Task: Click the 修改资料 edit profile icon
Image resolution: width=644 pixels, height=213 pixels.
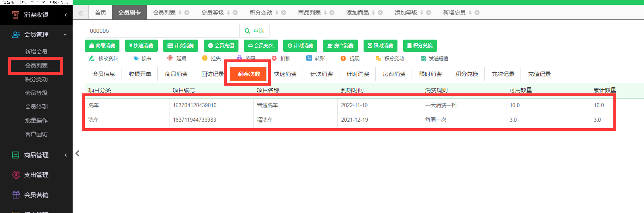Action: pyautogui.click(x=92, y=59)
